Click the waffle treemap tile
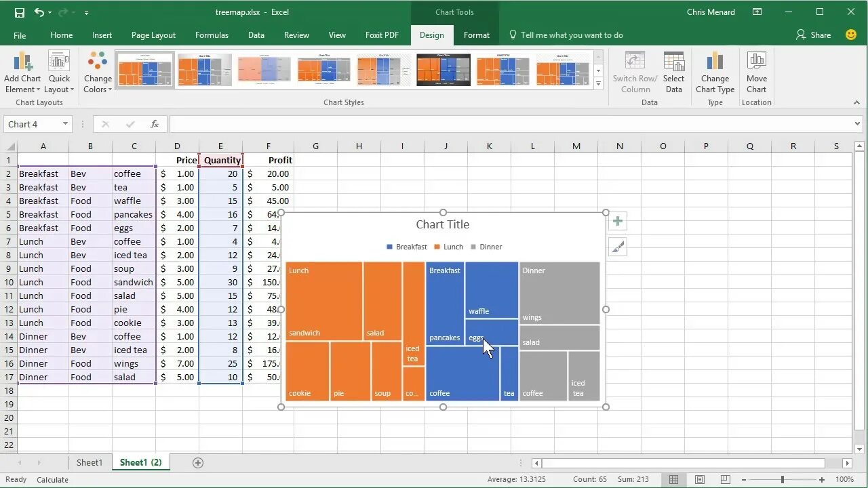The height and width of the screenshot is (488, 868). pyautogui.click(x=492, y=290)
